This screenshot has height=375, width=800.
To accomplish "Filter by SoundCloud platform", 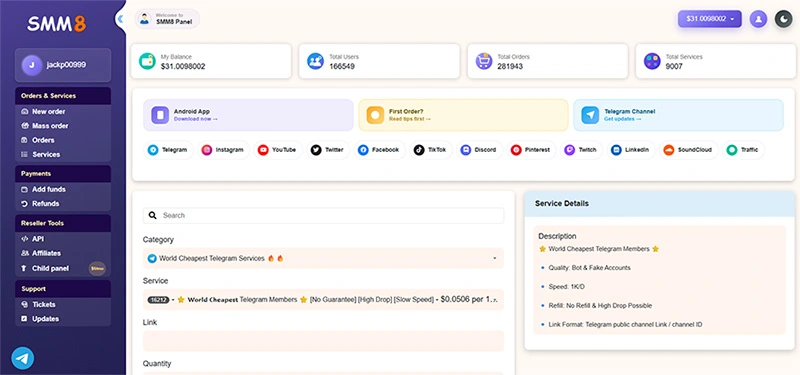I will point(689,150).
